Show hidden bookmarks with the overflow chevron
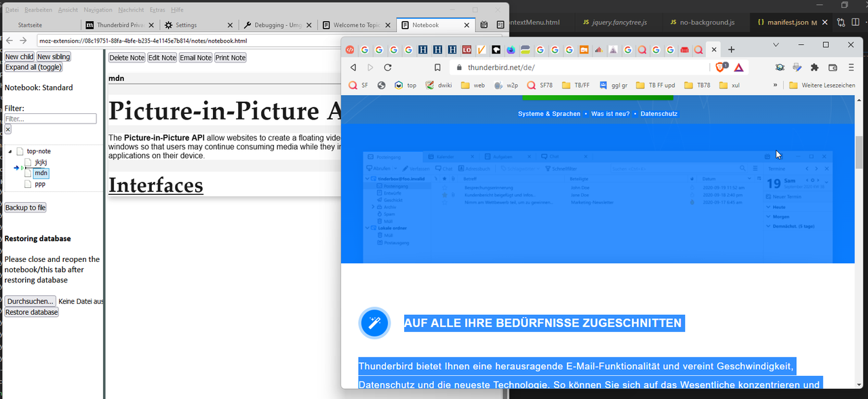The width and height of the screenshot is (868, 399). pos(775,85)
